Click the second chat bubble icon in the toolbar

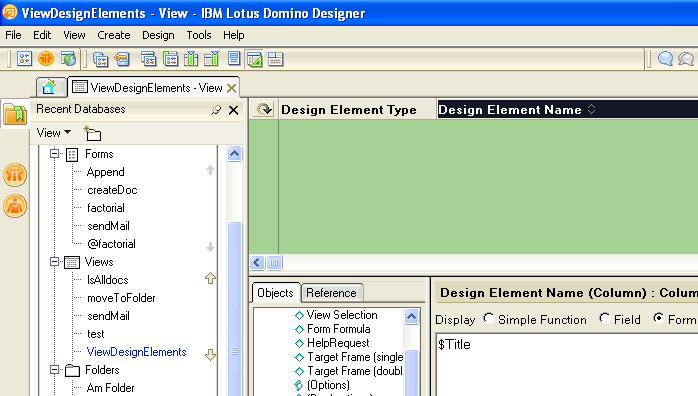coord(686,59)
